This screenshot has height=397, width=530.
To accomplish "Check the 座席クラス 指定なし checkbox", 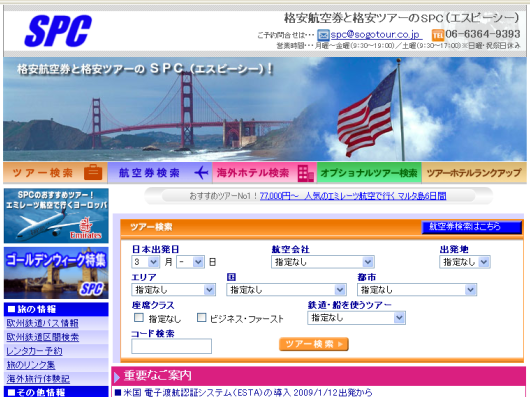I will (139, 318).
